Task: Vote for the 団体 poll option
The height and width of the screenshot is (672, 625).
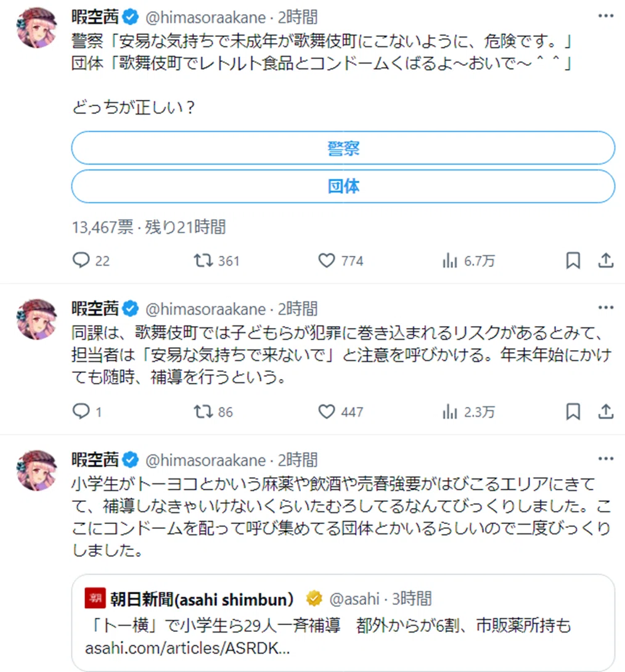Action: (343, 186)
